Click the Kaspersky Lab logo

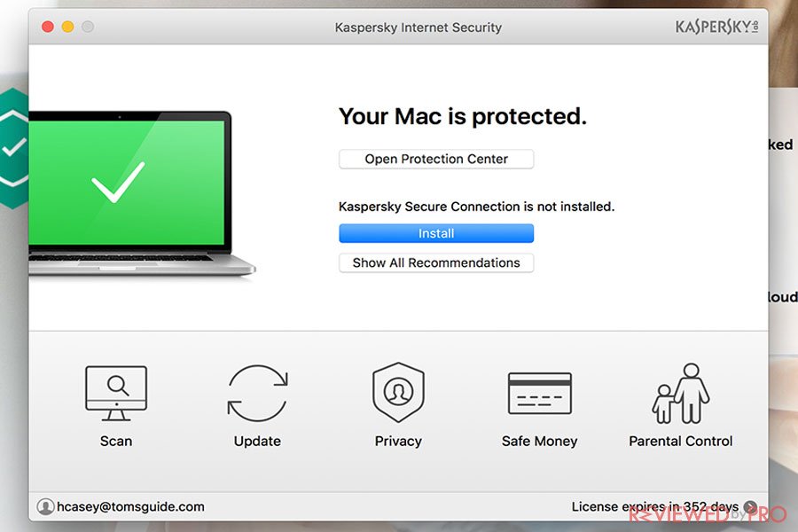(716, 27)
